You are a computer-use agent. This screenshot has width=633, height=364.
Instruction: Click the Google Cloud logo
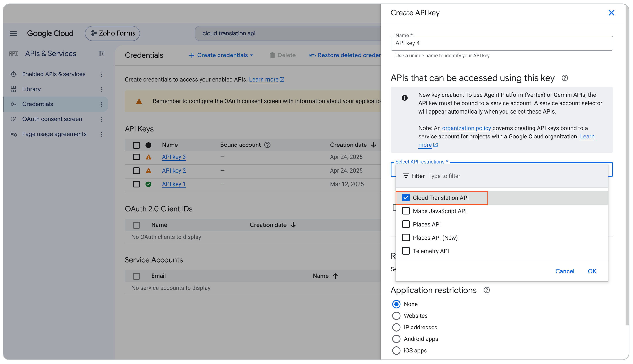point(50,33)
